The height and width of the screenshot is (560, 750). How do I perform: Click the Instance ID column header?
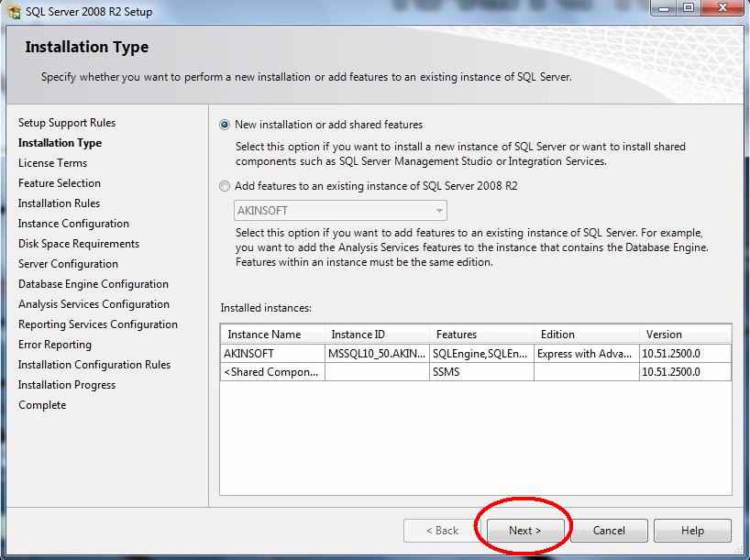pos(377,335)
